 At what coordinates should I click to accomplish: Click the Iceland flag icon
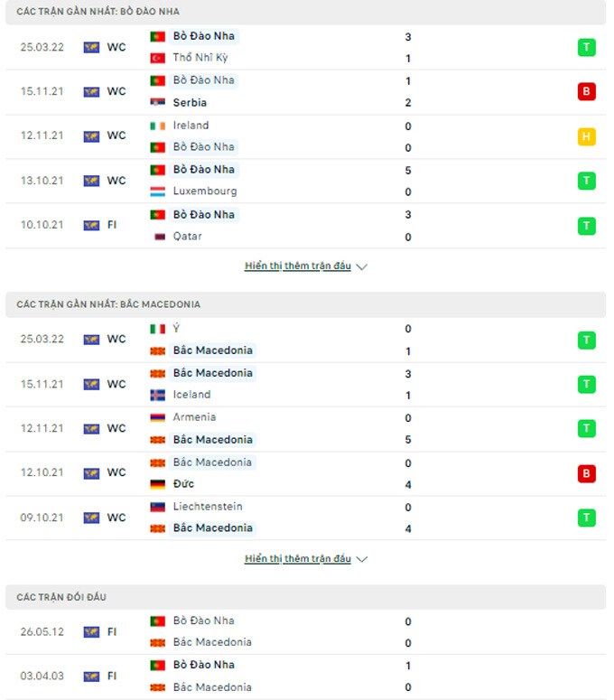click(x=157, y=395)
